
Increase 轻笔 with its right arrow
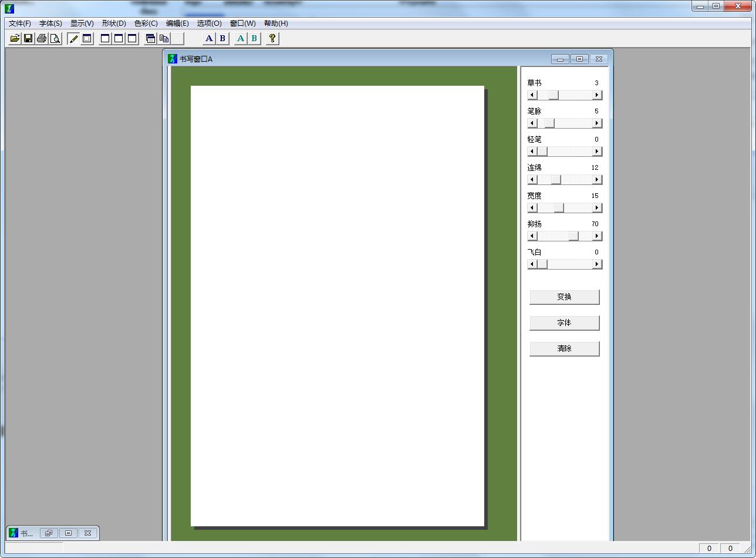point(597,152)
